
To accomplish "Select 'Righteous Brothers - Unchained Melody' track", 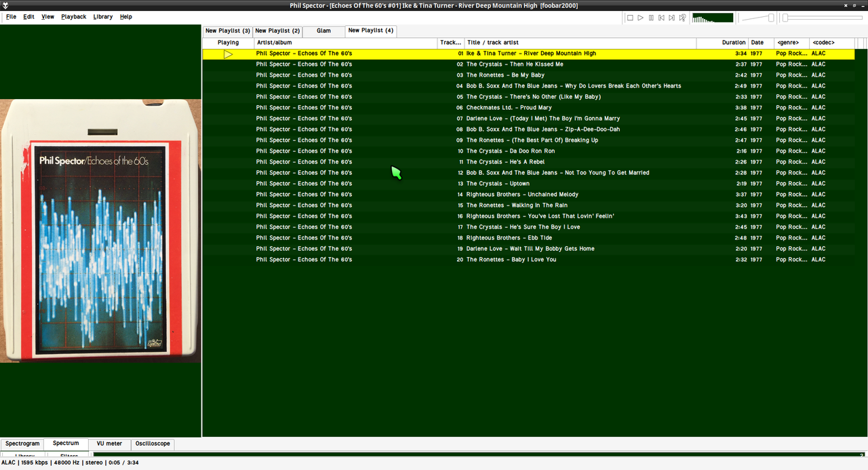I will [529, 195].
